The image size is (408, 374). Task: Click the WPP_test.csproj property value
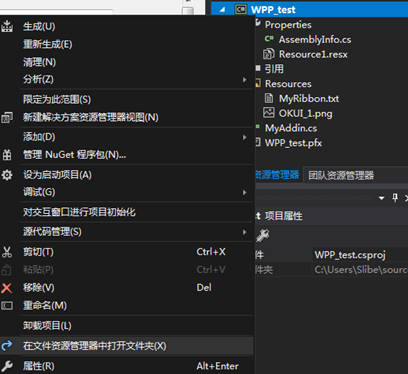(350, 255)
